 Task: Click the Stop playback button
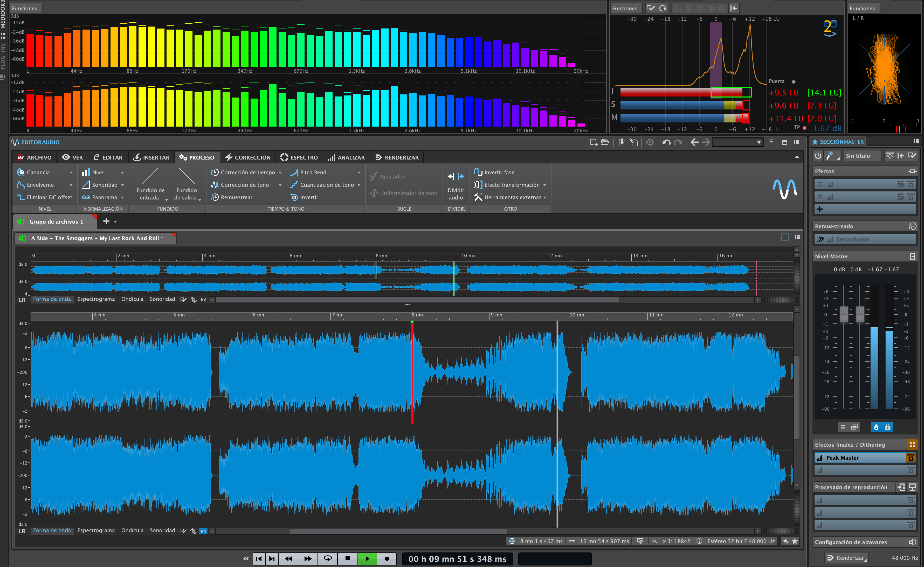(347, 559)
